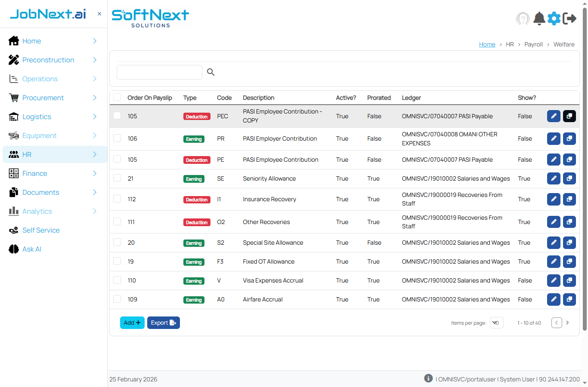Click the page vertical scrollbar

click(x=585, y=172)
